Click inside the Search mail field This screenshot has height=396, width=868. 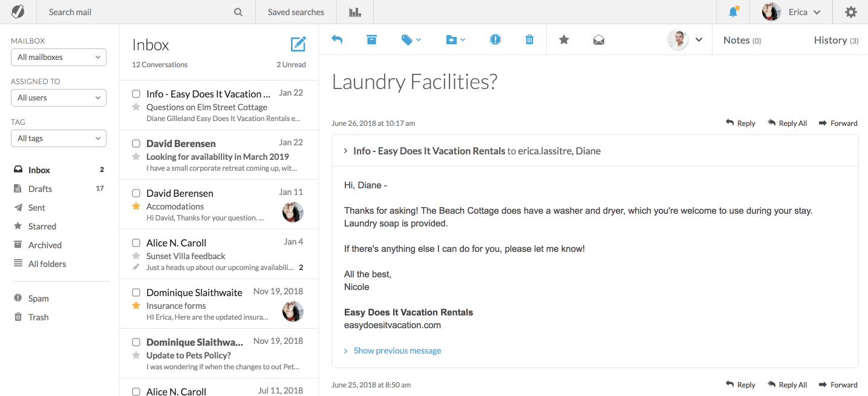121,12
